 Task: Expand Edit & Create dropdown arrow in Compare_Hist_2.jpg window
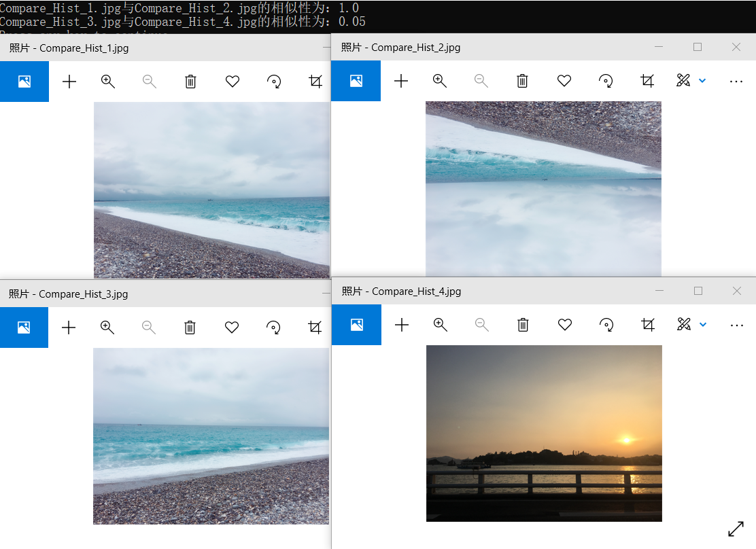pos(702,81)
